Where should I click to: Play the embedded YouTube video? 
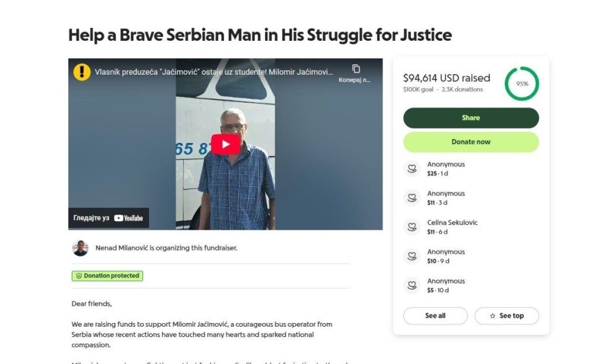[225, 145]
